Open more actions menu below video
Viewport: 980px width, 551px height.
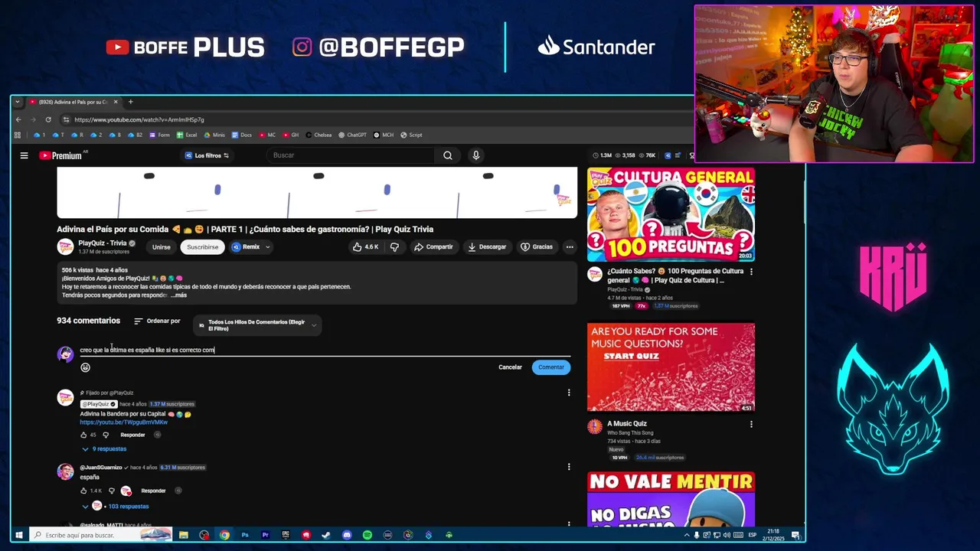tap(570, 247)
